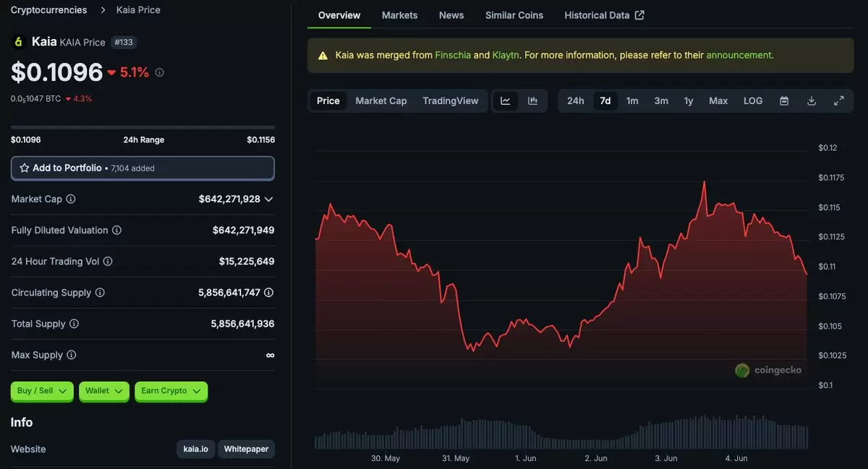
Task: Click the $15,225,649 trading volume value
Action: coord(247,262)
